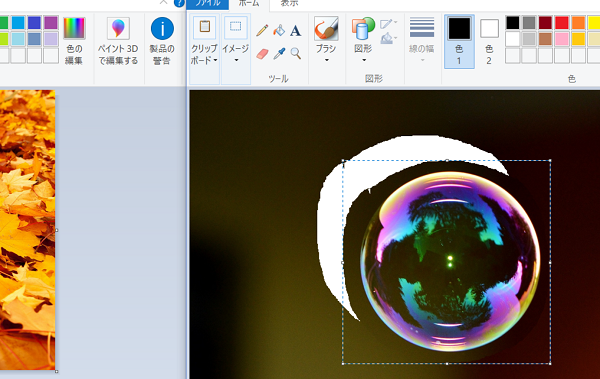Pick the light yellow palette swatch

[594, 39]
